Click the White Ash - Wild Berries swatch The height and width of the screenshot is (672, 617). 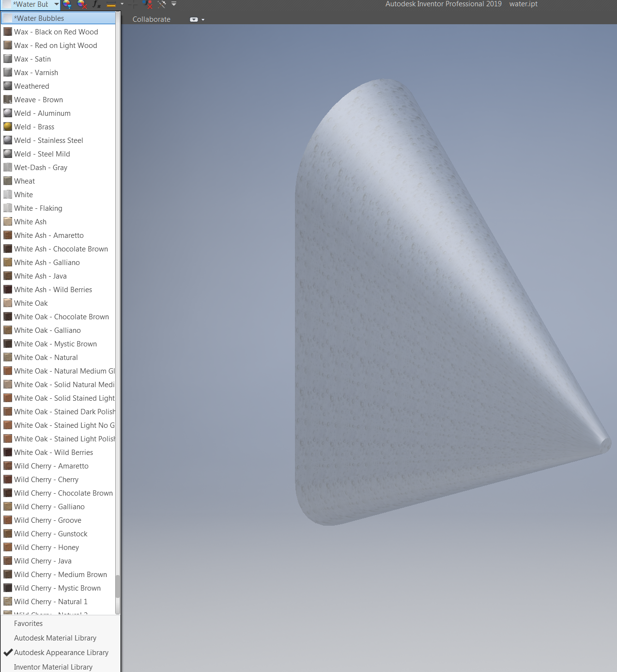[x=8, y=290]
